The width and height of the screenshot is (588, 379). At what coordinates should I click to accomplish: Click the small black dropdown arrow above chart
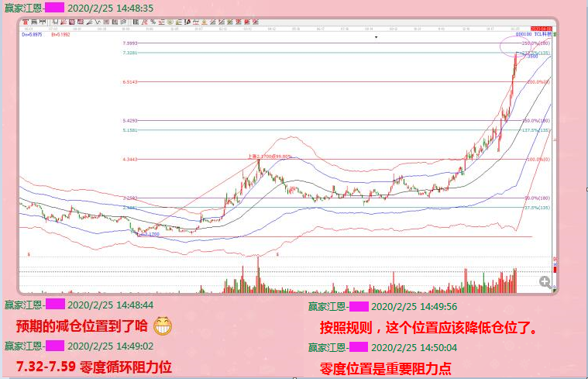point(376,36)
